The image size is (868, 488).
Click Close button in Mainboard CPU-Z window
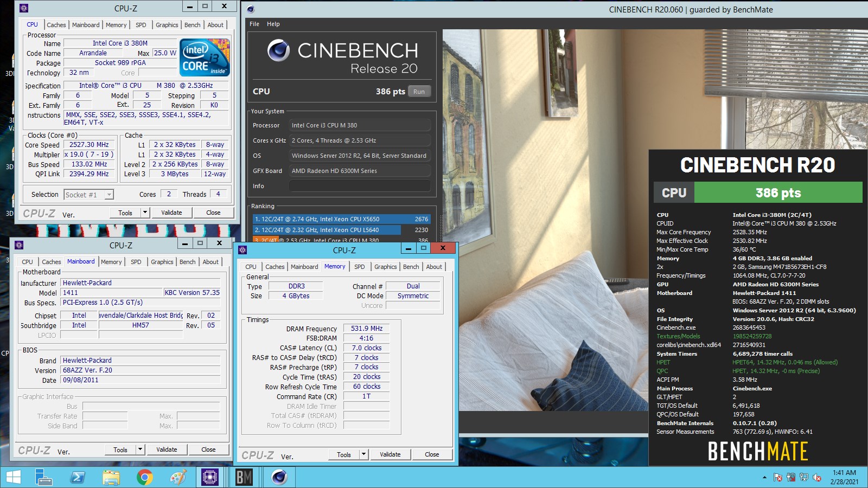point(208,450)
